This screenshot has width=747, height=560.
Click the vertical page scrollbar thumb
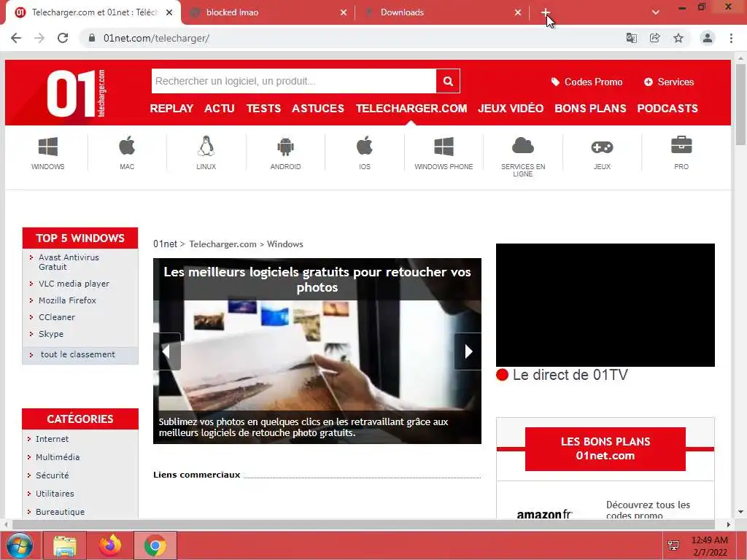click(x=740, y=104)
